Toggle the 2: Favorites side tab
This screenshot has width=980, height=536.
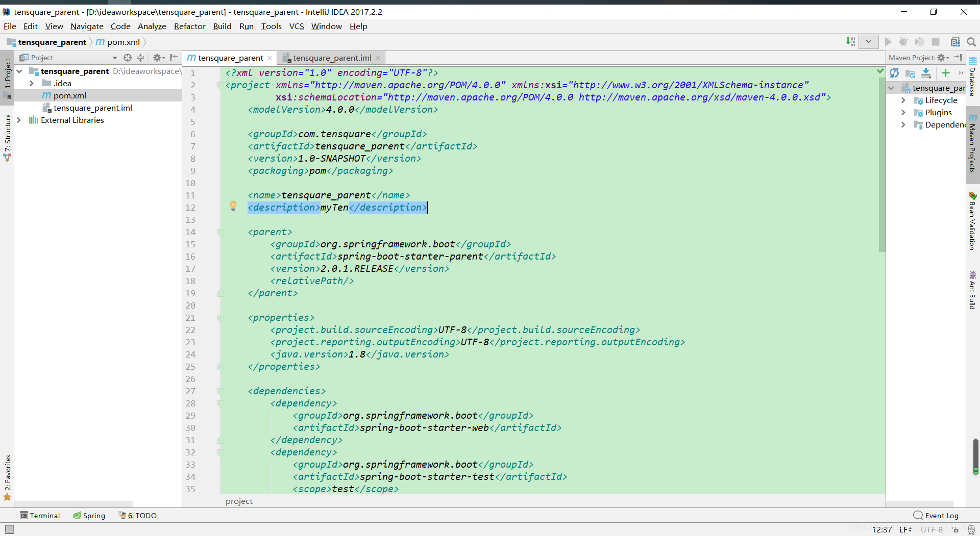point(7,478)
